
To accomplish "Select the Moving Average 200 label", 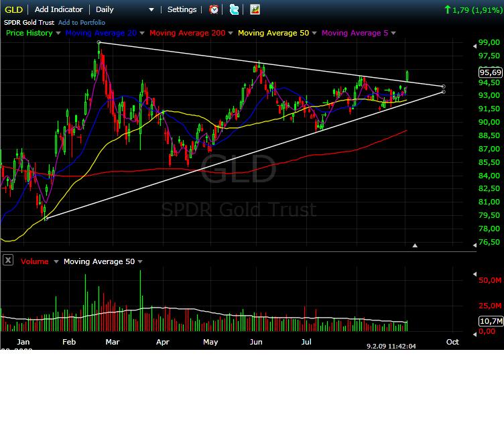I will click(188, 33).
